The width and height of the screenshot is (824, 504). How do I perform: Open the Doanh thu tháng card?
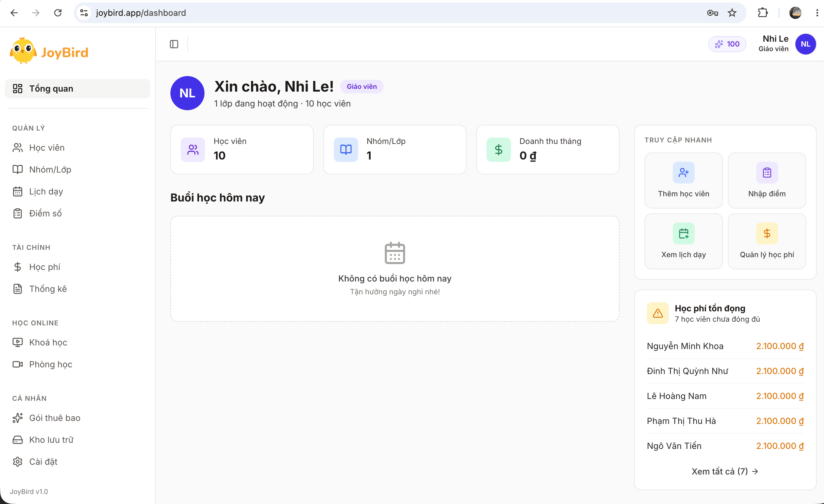pos(547,149)
